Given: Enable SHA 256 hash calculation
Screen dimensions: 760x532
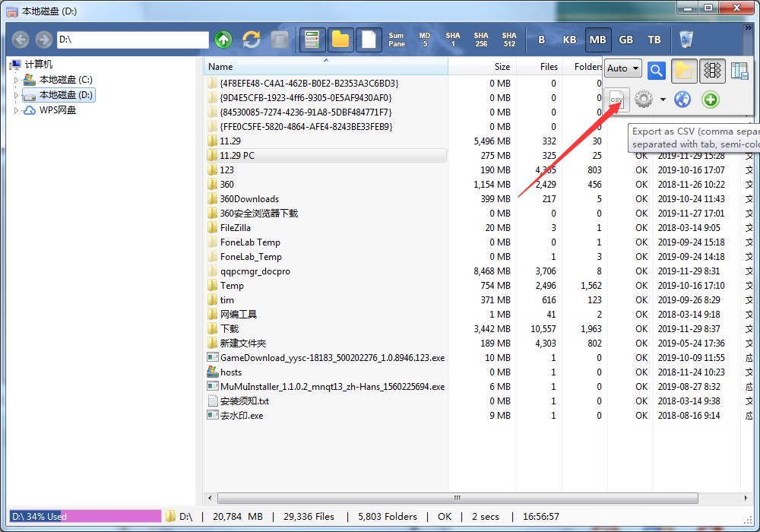Looking at the screenshot, I should tap(481, 40).
